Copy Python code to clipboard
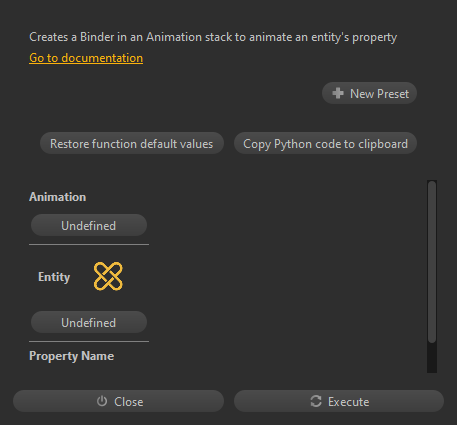 [x=325, y=143]
